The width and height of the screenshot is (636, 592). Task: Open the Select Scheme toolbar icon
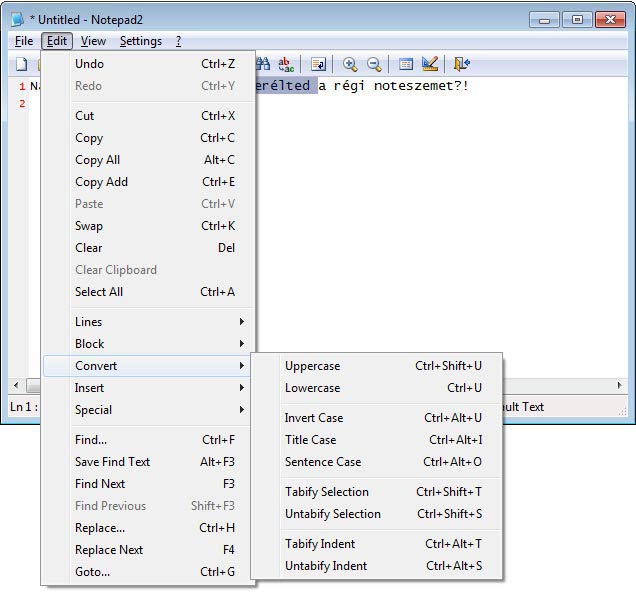(406, 64)
